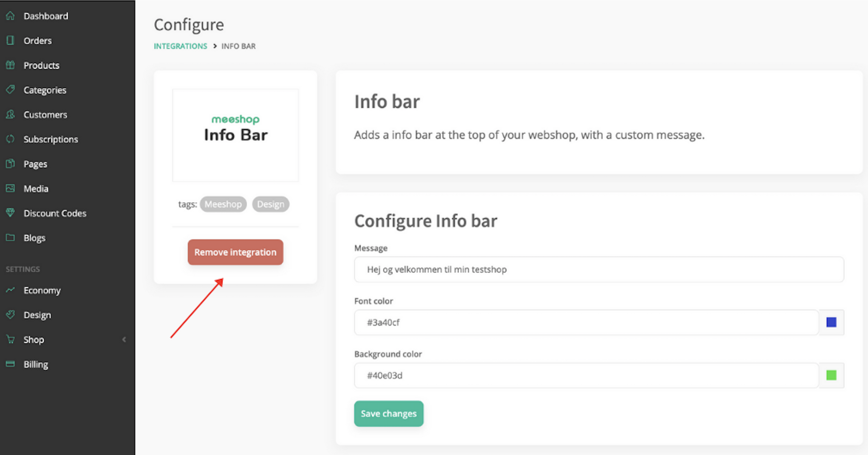868x455 pixels.
Task: Click the Subscriptions cycle icon
Action: coord(10,139)
